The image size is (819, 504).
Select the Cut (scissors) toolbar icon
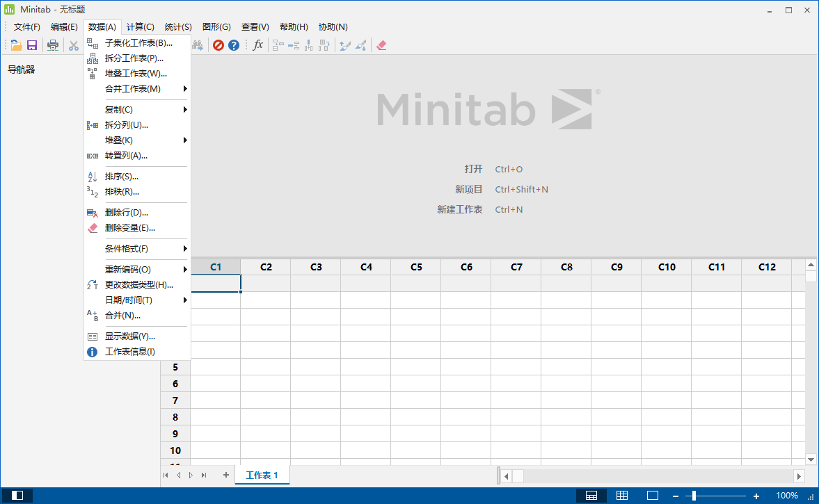click(x=72, y=44)
